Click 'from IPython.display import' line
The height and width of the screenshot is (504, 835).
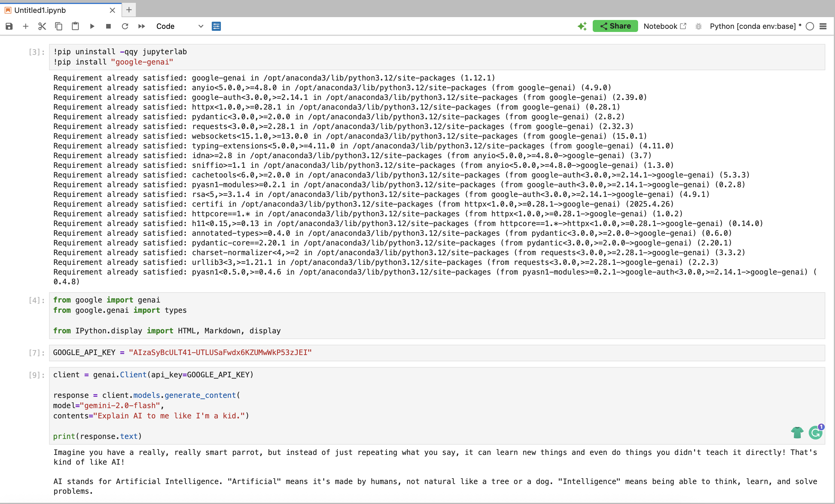tap(167, 331)
